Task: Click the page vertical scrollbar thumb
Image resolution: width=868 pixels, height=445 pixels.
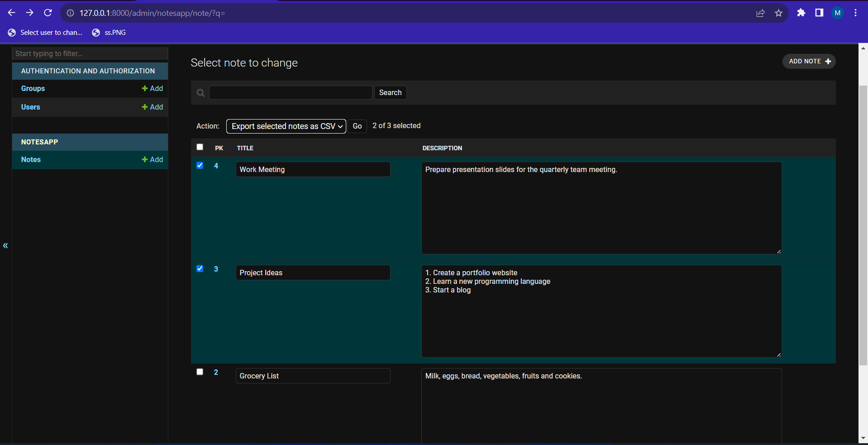Action: coord(863,225)
